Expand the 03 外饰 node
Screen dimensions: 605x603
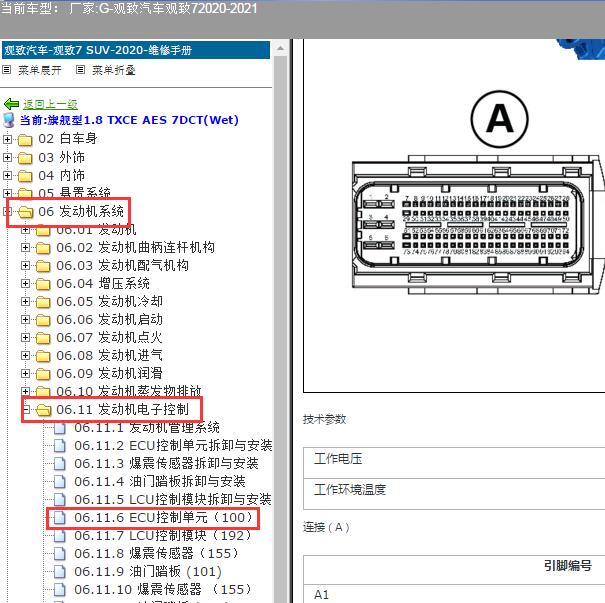tap(7, 157)
